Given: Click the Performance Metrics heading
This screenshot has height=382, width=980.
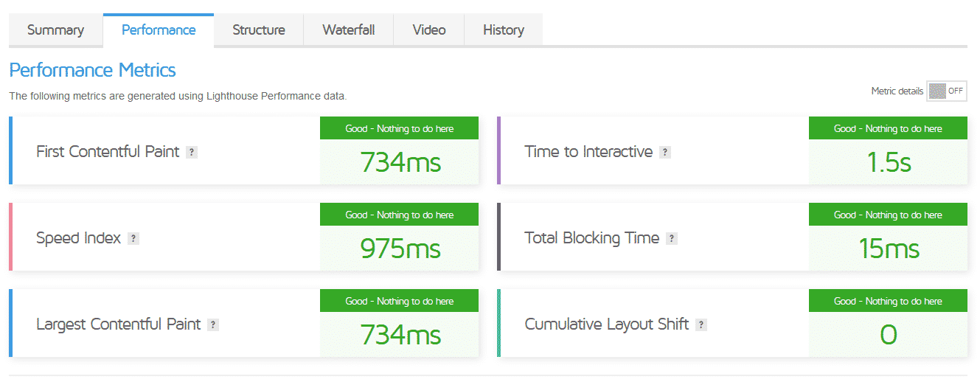Looking at the screenshot, I should coord(92,70).
